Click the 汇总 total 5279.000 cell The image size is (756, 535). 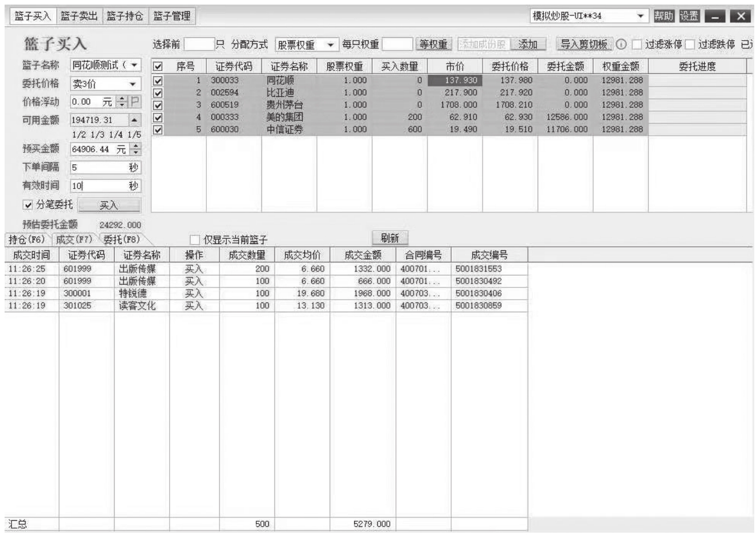click(x=363, y=524)
